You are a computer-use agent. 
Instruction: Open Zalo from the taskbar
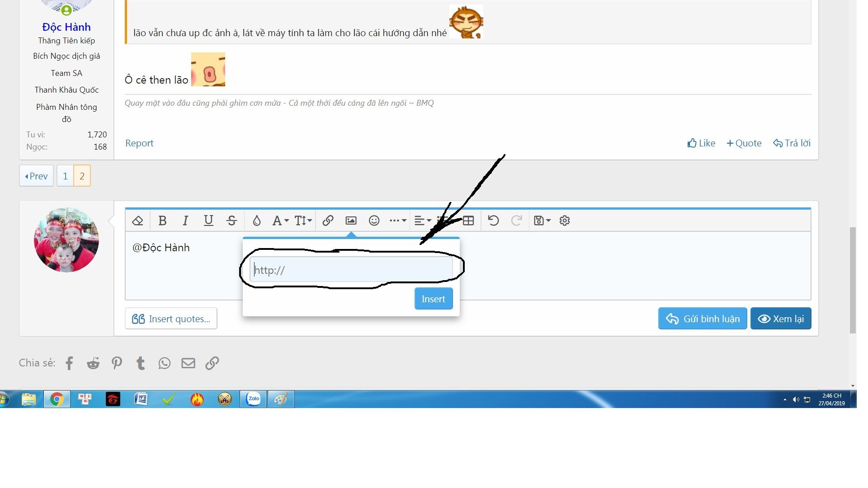pyautogui.click(x=253, y=399)
